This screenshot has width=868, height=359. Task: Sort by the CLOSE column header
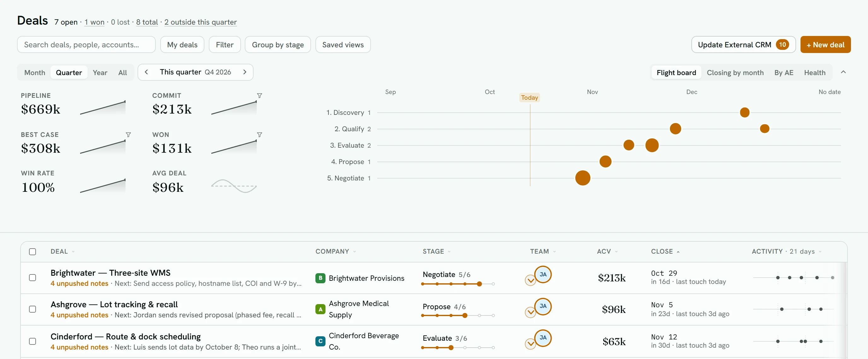pos(665,251)
